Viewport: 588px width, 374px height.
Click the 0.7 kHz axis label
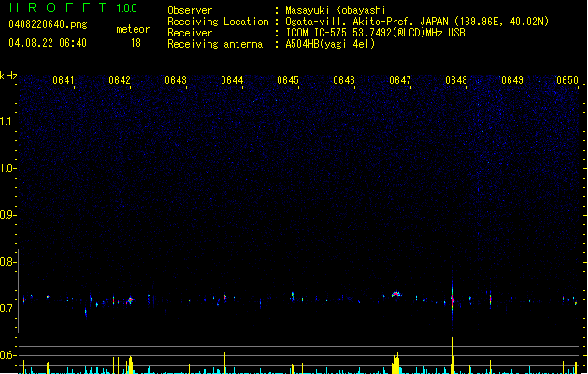coord(7,309)
